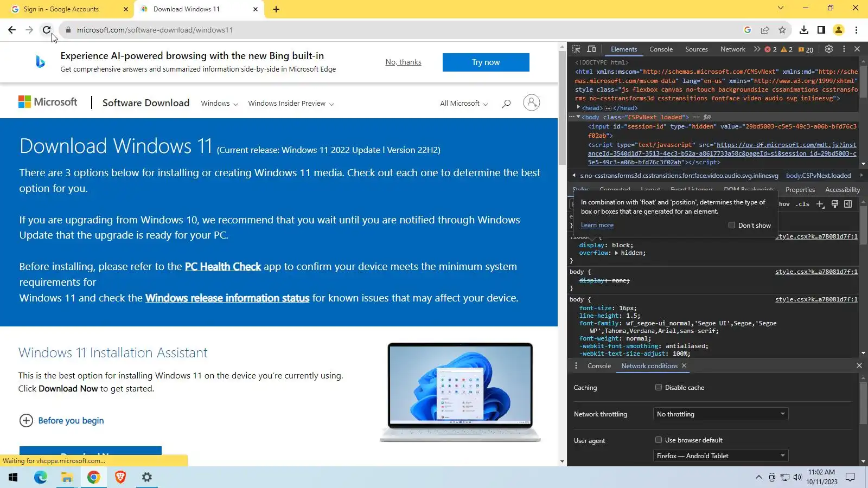The image size is (868, 488).
Task: Open Windows Start menu
Action: click(x=13, y=477)
